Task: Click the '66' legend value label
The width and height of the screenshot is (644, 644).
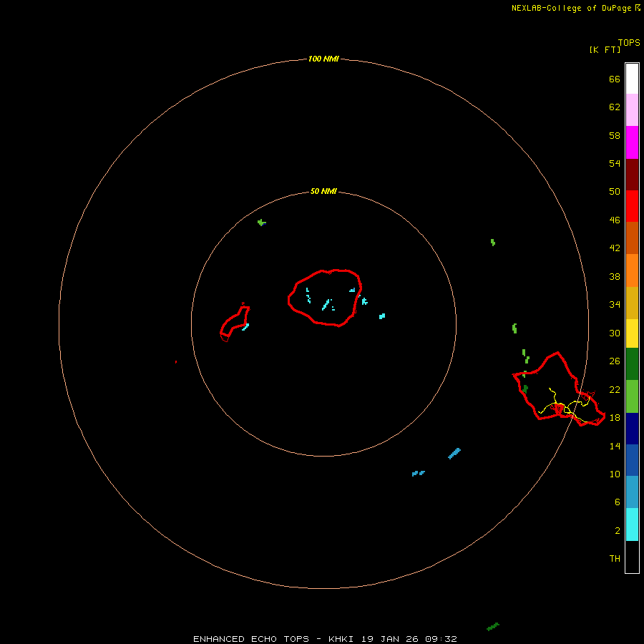Action: click(615, 79)
